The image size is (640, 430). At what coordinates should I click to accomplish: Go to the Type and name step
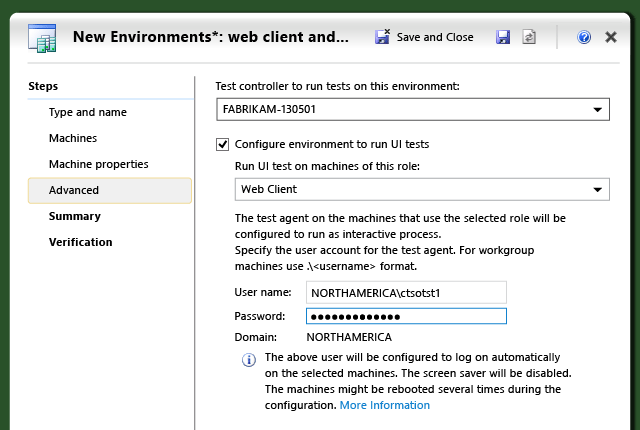coord(88,112)
